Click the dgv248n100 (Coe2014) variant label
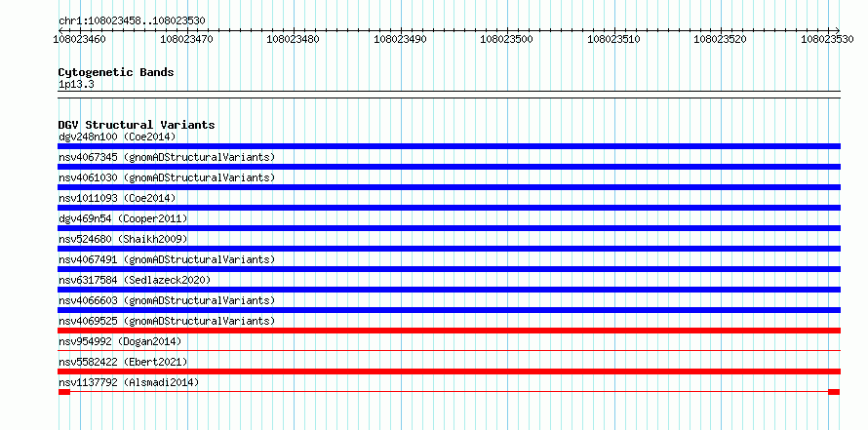 117,137
